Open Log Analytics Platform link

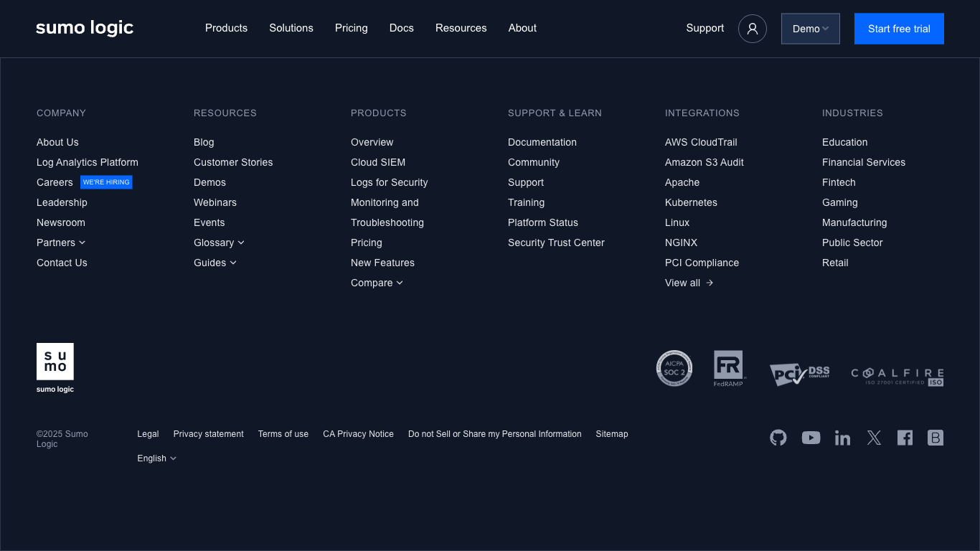(88, 162)
